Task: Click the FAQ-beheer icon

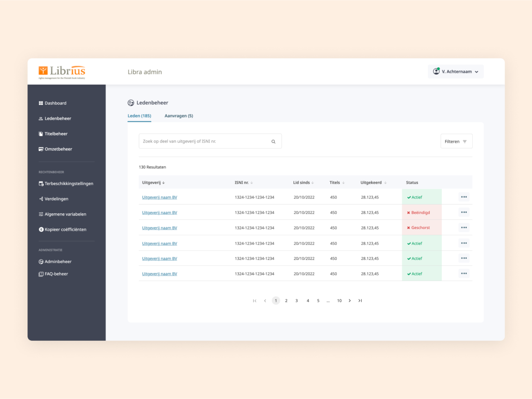Action: (40, 273)
